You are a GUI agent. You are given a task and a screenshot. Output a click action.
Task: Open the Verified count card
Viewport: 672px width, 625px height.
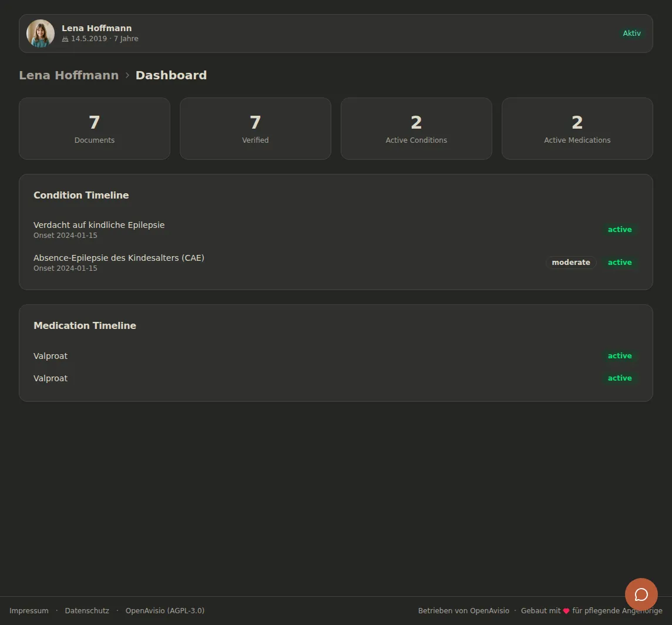[x=256, y=129]
